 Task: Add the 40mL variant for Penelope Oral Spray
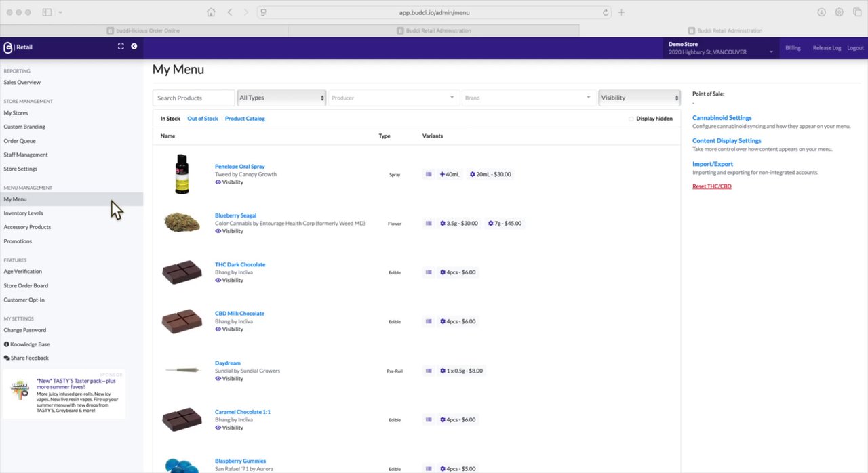coord(450,174)
